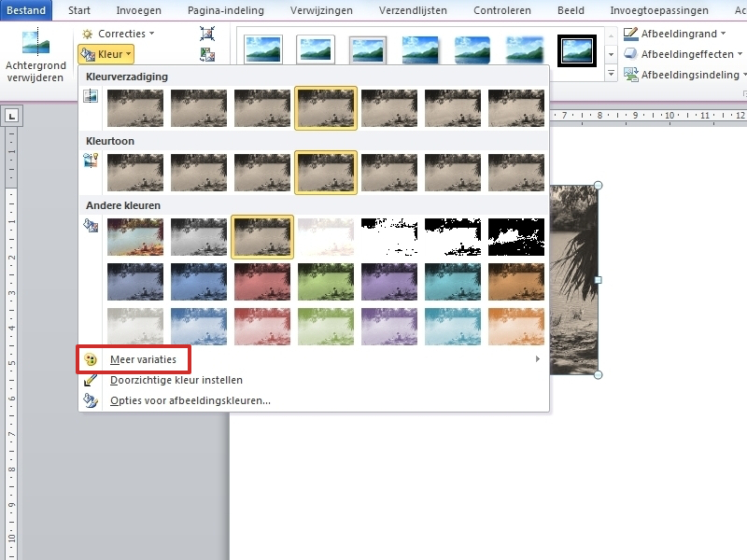Click the Afbeeldingrand pencil icon
Viewport: 747px width, 560px height.
tap(631, 34)
